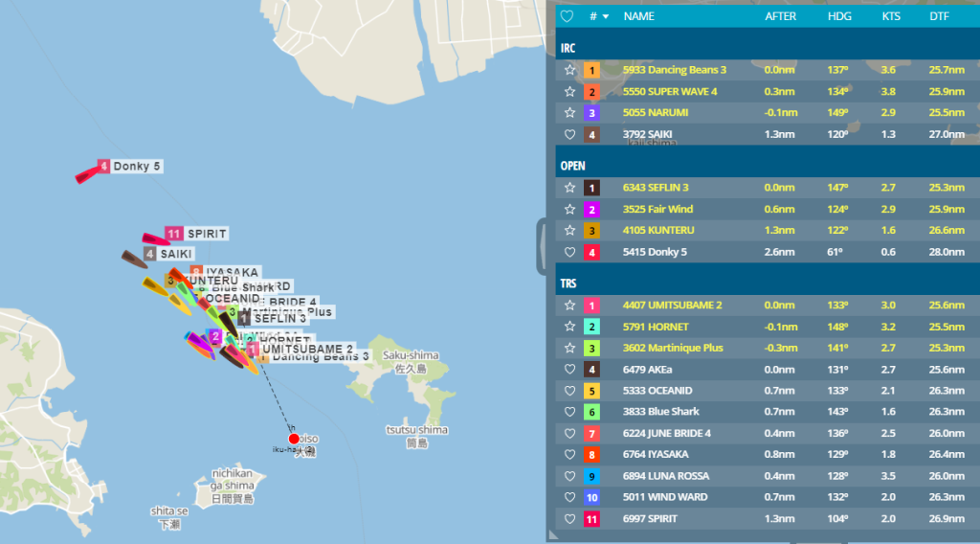Sort by the KTS column header
The width and height of the screenshot is (980, 544).
point(890,16)
